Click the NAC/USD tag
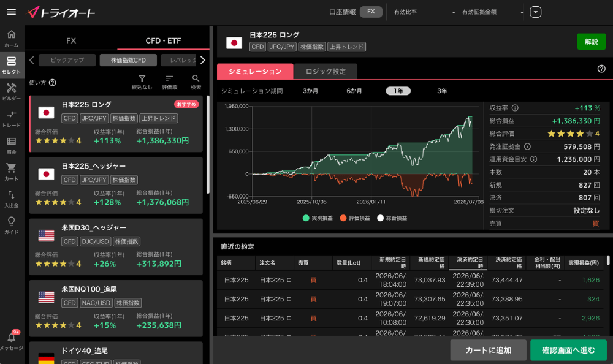The height and width of the screenshot is (364, 613). point(96,303)
